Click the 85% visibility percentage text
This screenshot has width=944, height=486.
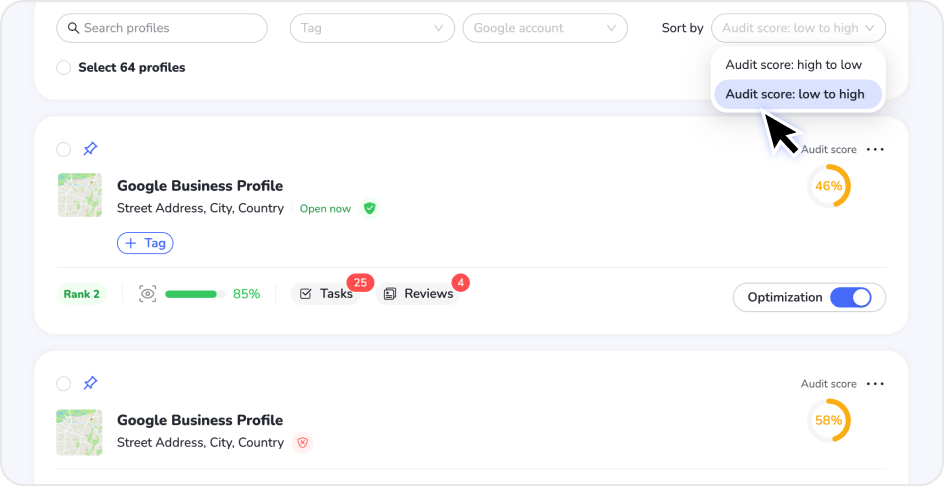[x=246, y=294]
